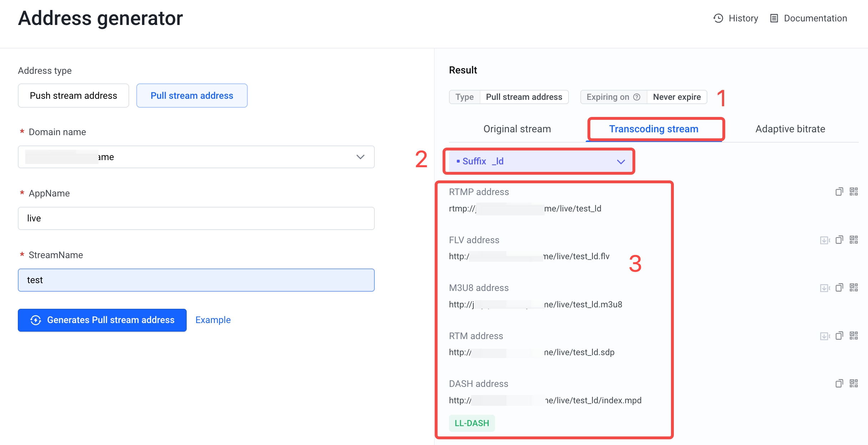
Task: Click the Expiring on help icon
Action: click(x=637, y=97)
